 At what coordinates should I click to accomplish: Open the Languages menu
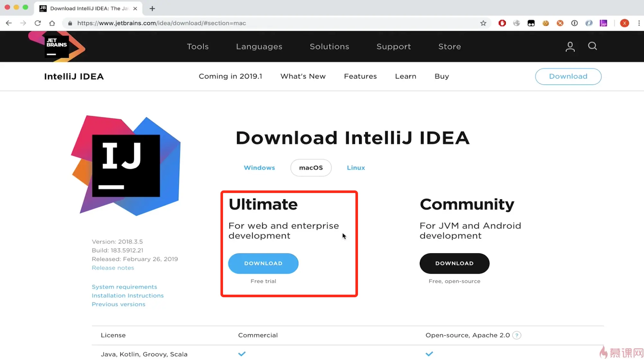point(259,46)
